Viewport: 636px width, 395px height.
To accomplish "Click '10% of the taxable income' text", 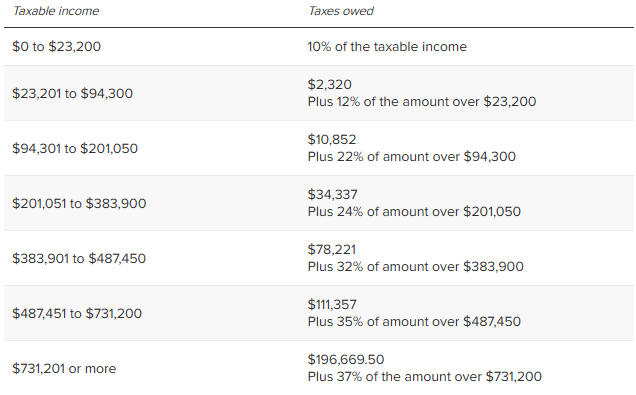I will (x=387, y=47).
